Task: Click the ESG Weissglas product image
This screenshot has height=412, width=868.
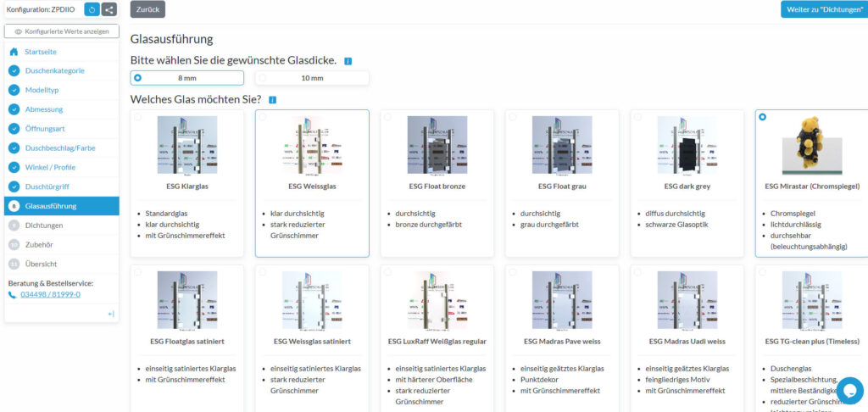Action: 312,146
